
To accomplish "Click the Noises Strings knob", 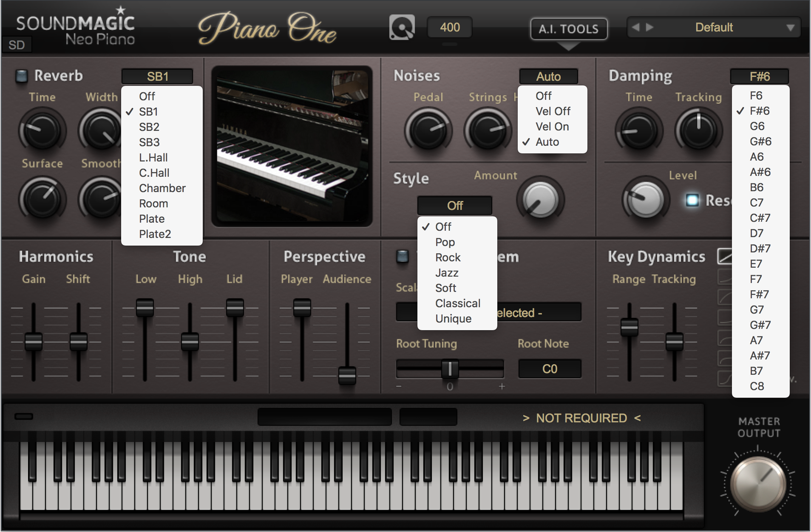I will click(x=488, y=130).
